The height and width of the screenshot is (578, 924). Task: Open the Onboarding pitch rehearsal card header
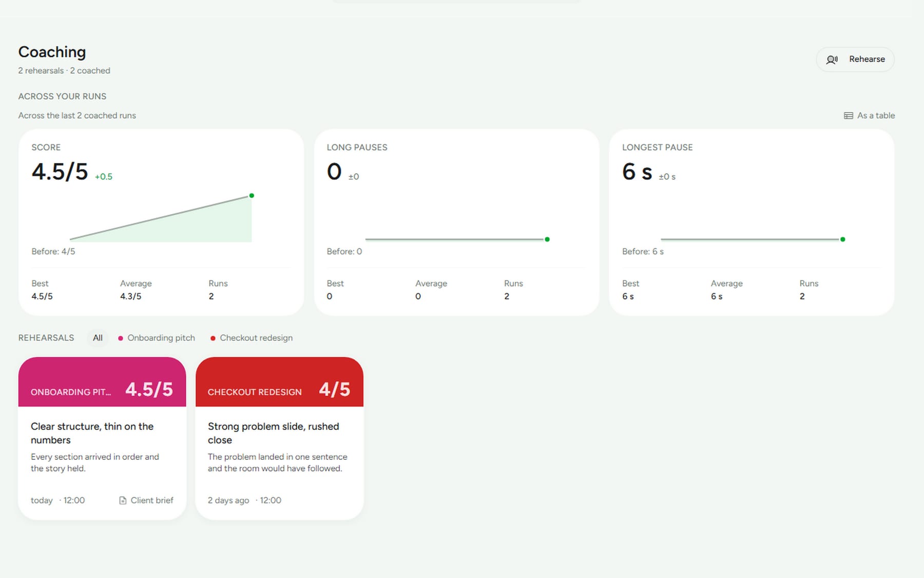(102, 382)
